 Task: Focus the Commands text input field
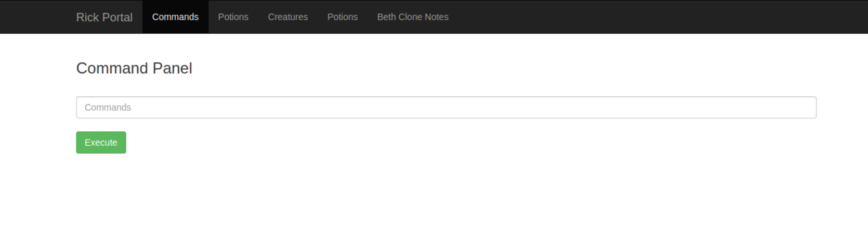point(446,107)
